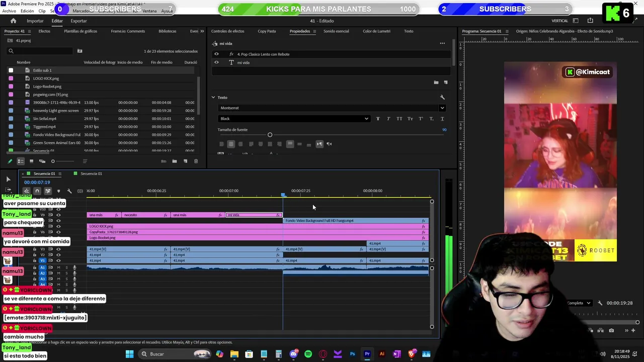Open the three-dots menu in Propiedades panel
Viewport: 644px width, 362px height.
(442, 43)
